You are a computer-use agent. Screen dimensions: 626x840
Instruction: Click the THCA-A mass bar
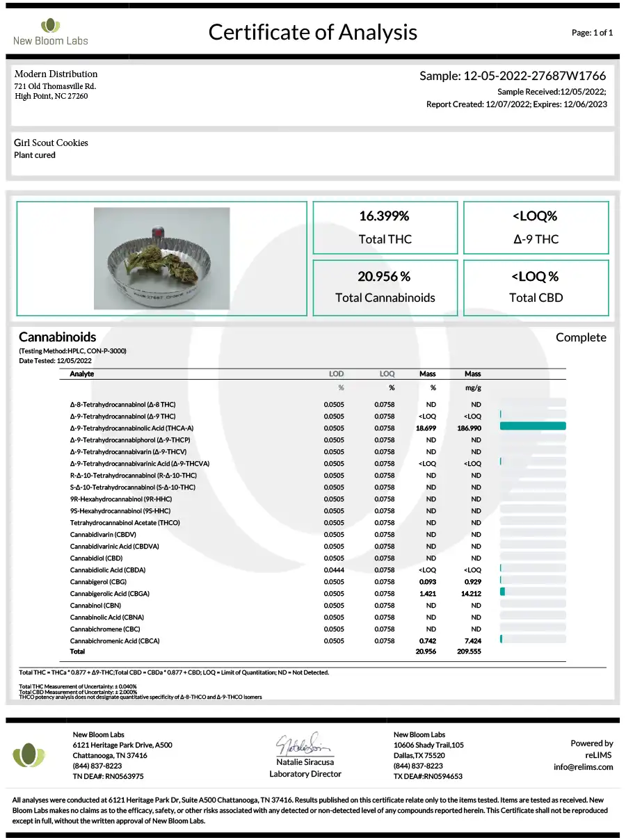(x=533, y=426)
